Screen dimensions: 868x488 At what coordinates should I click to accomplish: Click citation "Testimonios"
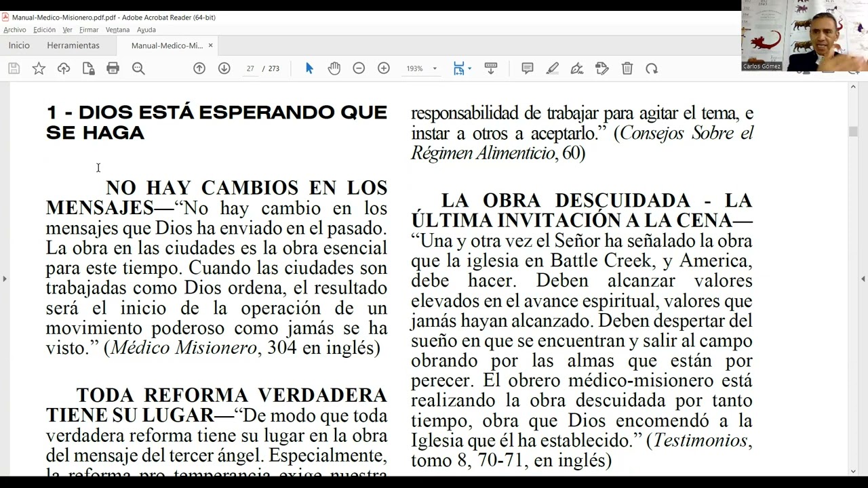(x=701, y=441)
